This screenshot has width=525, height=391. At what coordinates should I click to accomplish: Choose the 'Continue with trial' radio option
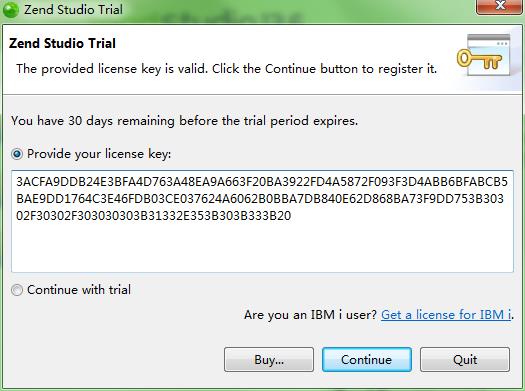click(17, 290)
